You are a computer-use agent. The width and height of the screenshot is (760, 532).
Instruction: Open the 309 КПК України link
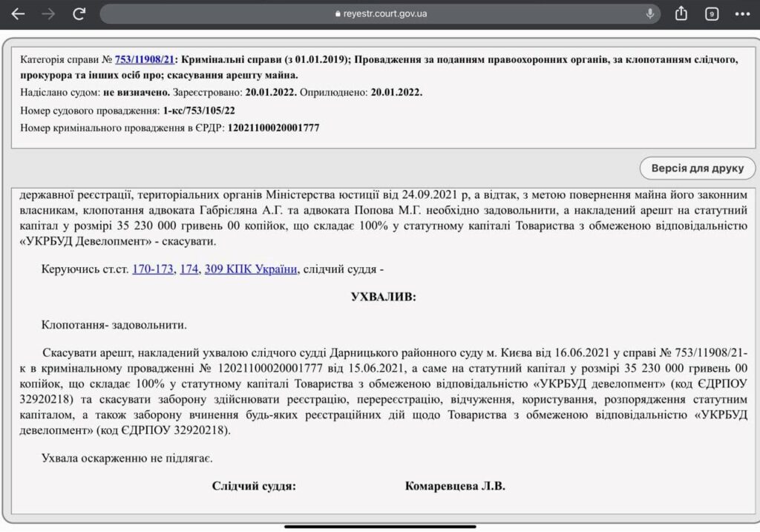pos(251,269)
